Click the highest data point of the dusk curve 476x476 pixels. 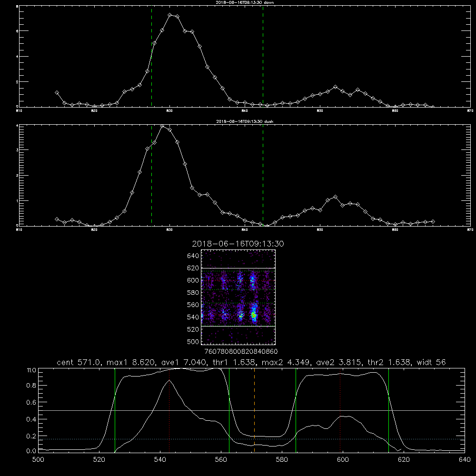162,126
